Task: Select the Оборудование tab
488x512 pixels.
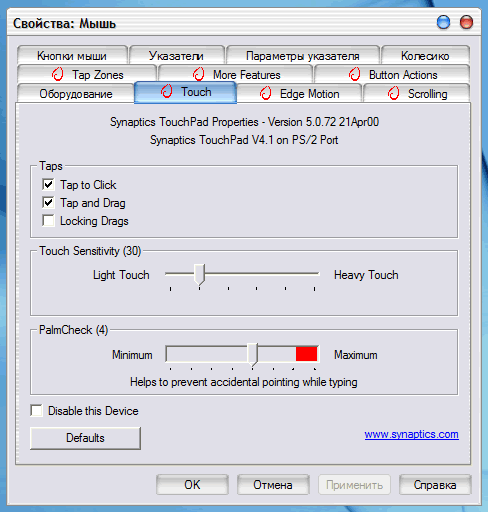Action: tap(76, 94)
